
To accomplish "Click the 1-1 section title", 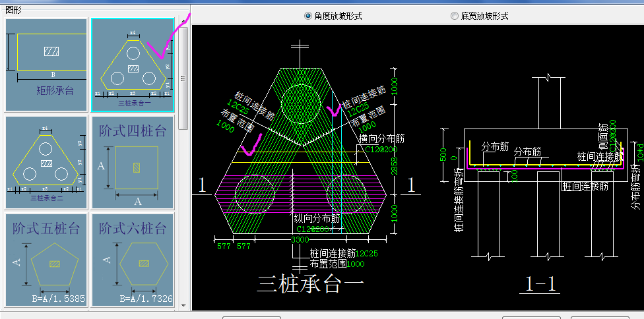I will click(540, 284).
